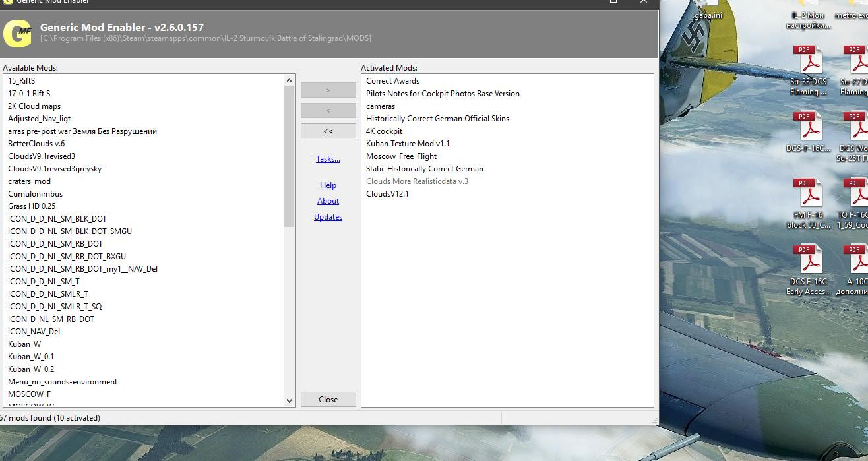Select the Adjusted_Nav_ligt mod
This screenshot has height=461, width=868.
pyautogui.click(x=39, y=119)
